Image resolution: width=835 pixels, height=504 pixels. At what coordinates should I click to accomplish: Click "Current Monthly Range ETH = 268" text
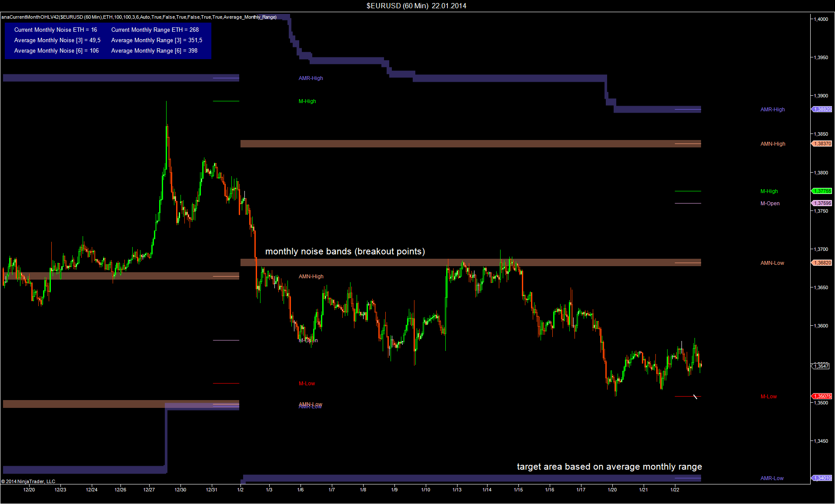(155, 30)
